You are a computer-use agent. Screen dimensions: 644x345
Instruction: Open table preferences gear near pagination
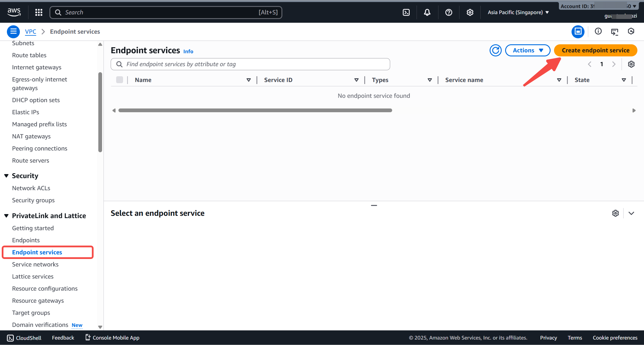tap(631, 64)
